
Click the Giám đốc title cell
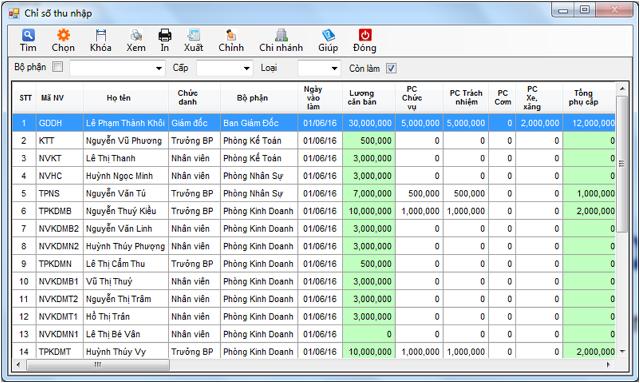pyautogui.click(x=195, y=123)
